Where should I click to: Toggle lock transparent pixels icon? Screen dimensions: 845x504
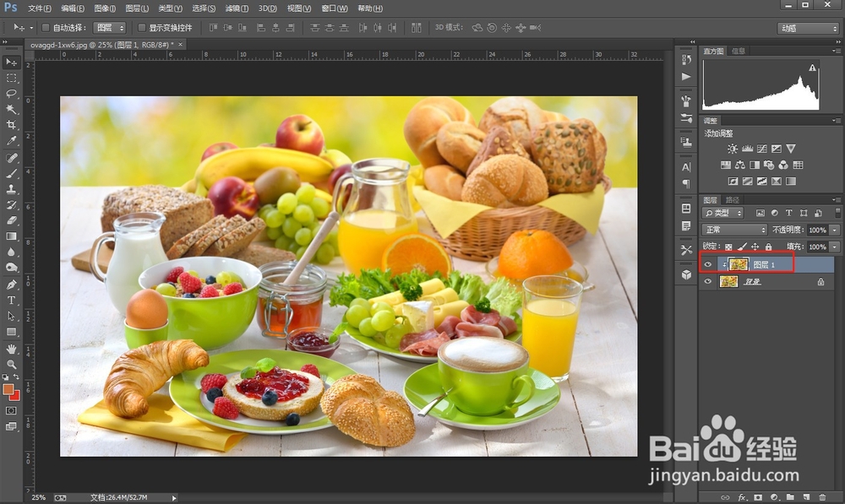[x=728, y=247]
